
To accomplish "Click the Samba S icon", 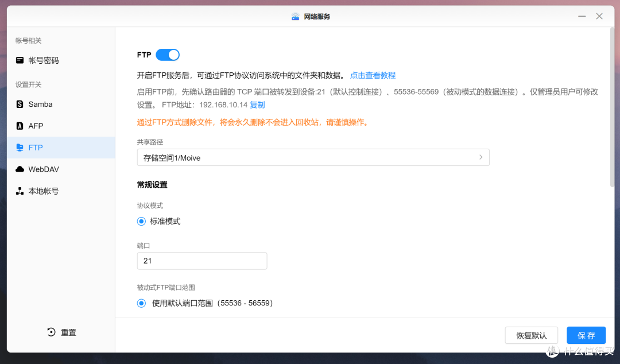I will point(20,104).
